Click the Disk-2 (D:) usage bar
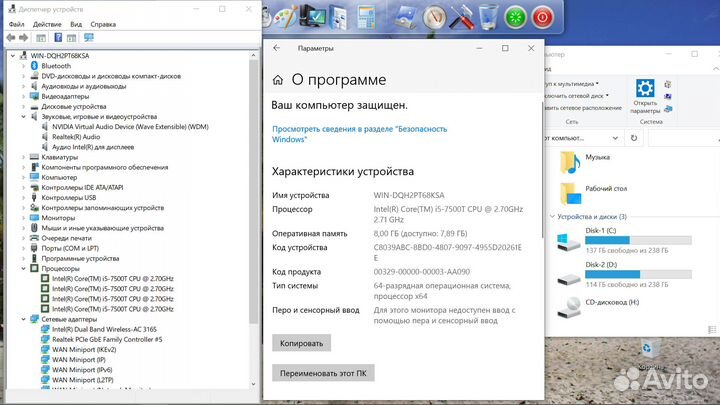This screenshot has height=405, width=720. (638, 275)
